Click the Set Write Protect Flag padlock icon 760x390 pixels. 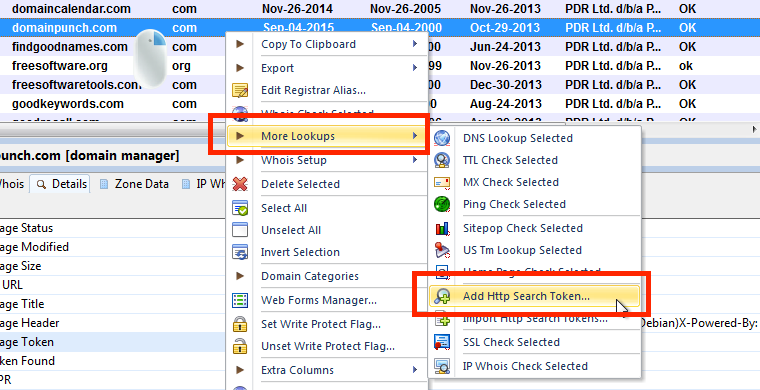pos(240,324)
